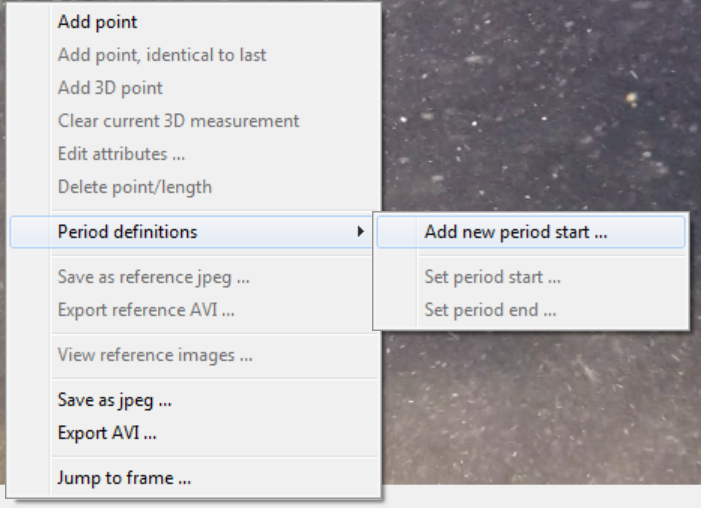Select Add new period start
Image resolution: width=704 pixels, height=508 pixels.
[x=516, y=232]
